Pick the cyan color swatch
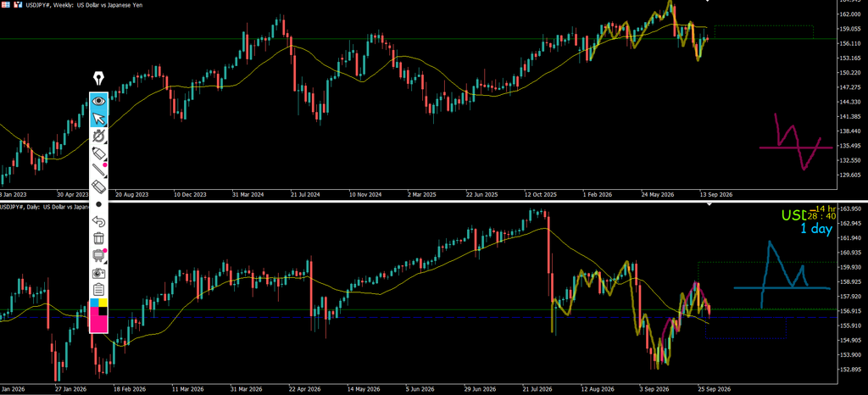Viewport: 868px width, 395px height. point(94,302)
